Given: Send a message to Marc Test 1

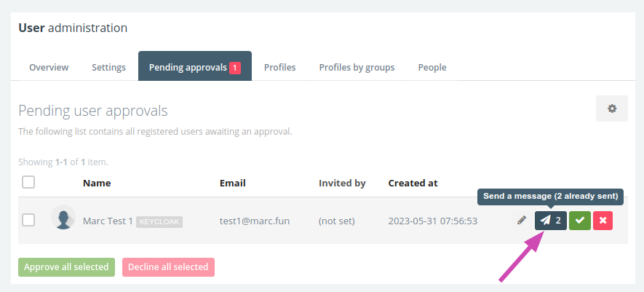Looking at the screenshot, I should point(550,221).
